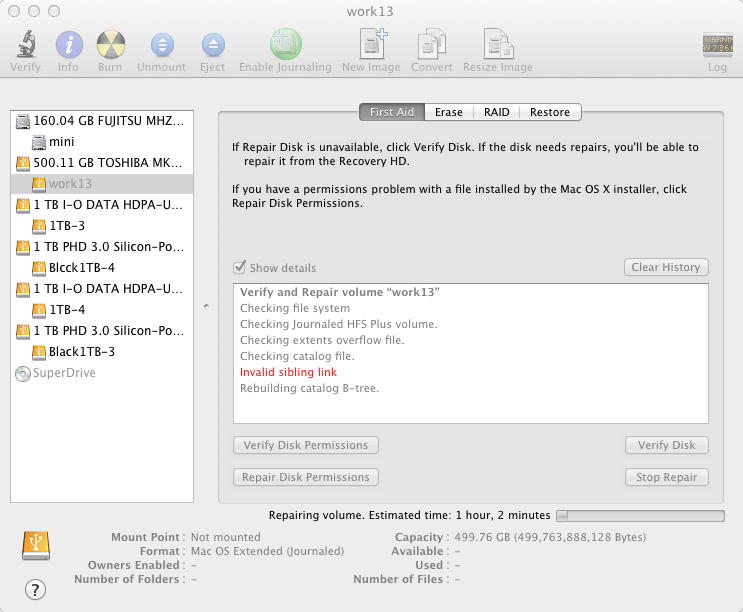Click the help question mark button
The width and height of the screenshot is (743, 612).
(35, 590)
